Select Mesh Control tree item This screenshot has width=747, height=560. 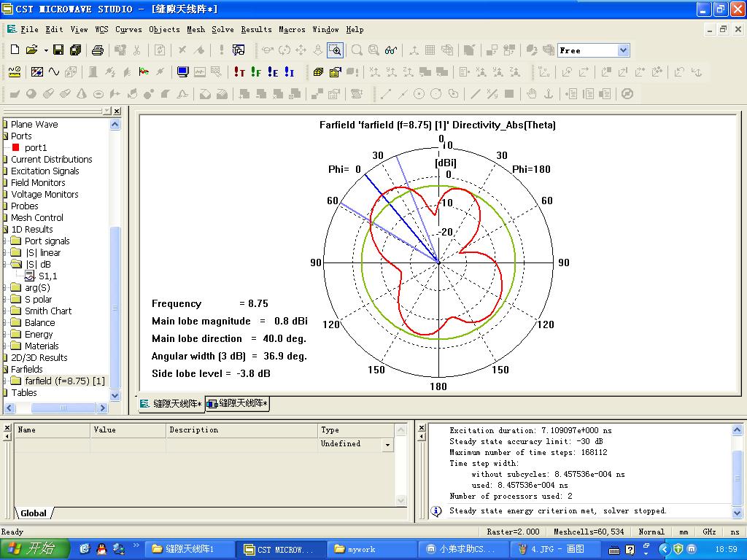(37, 217)
